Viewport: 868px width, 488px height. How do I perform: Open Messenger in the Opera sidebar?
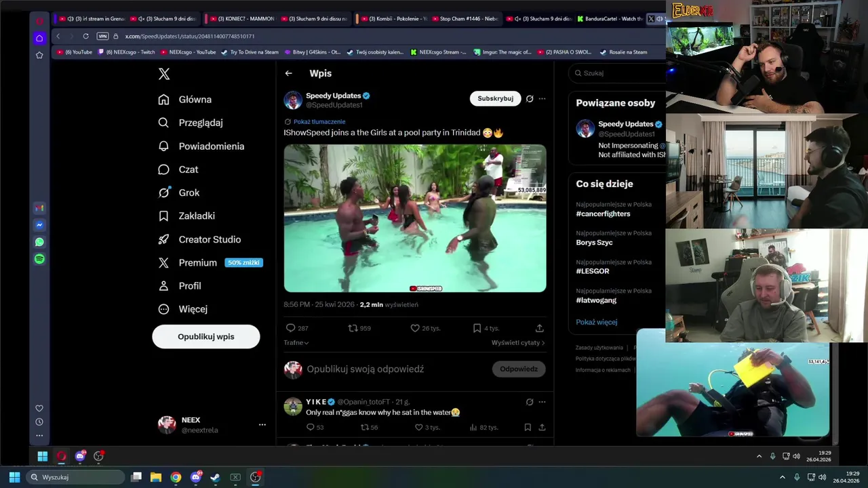point(39,225)
